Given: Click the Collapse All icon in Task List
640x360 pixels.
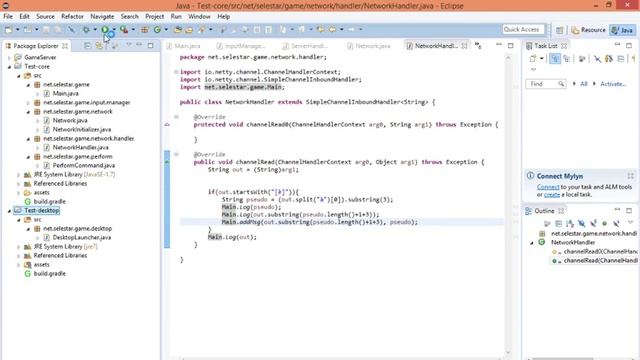Looking at the screenshot, I should (x=621, y=59).
